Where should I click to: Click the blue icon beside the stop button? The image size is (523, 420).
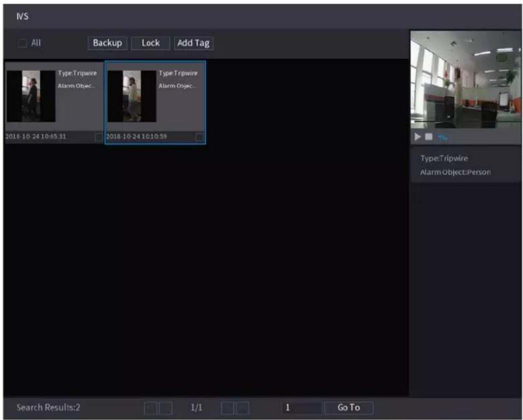click(x=442, y=137)
